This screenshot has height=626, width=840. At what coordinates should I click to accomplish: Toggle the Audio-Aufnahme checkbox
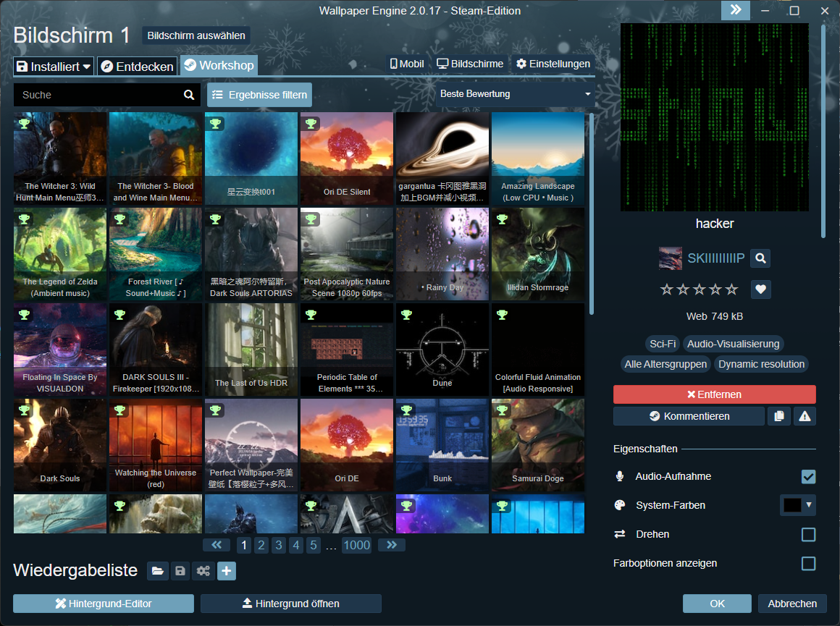(x=808, y=477)
